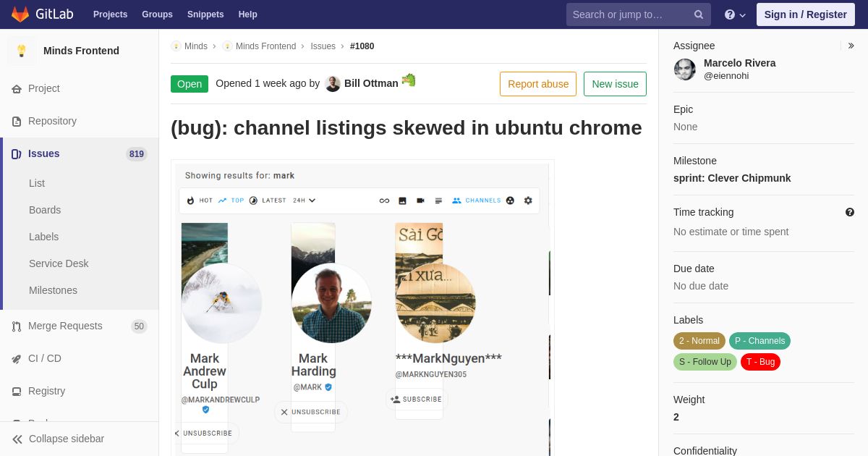Viewport: 868px width, 456px height.
Task: Click the Merge Requests icon
Action: (x=17, y=326)
